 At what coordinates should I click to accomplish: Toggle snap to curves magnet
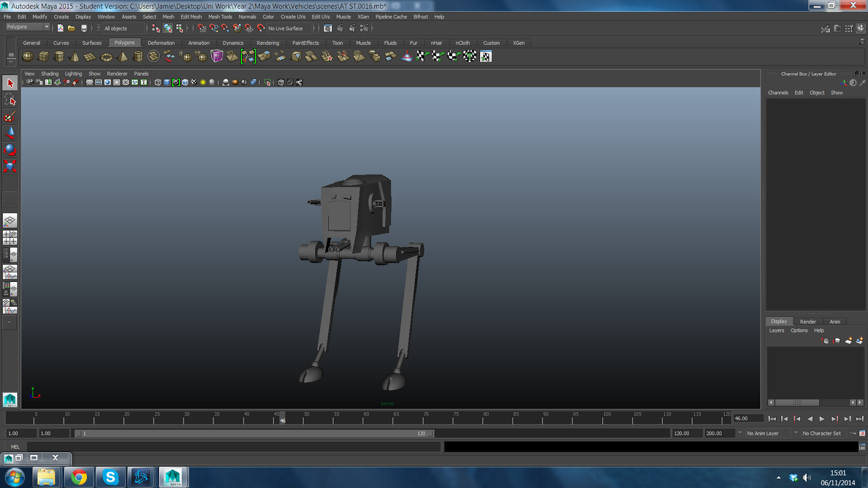[214, 28]
